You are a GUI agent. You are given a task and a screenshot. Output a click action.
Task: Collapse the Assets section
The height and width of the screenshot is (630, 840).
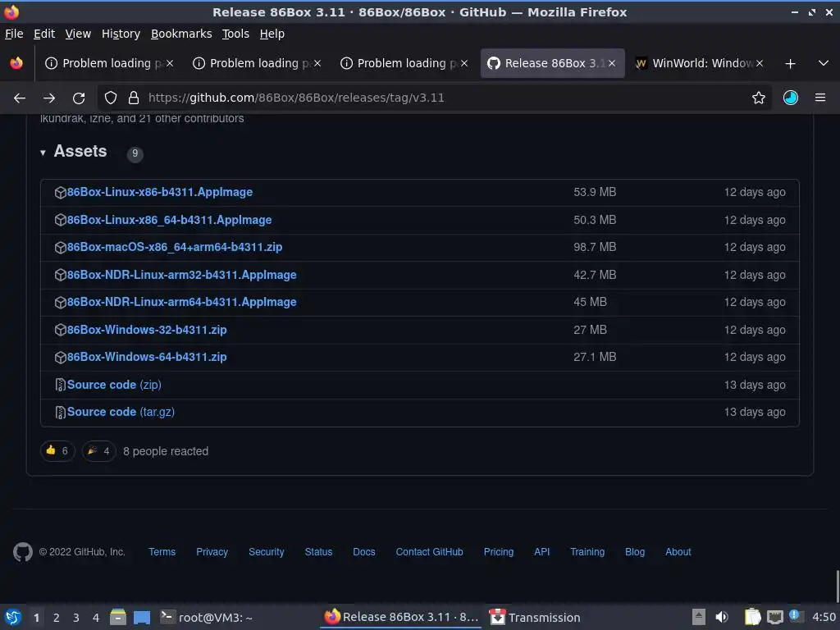[x=73, y=152]
